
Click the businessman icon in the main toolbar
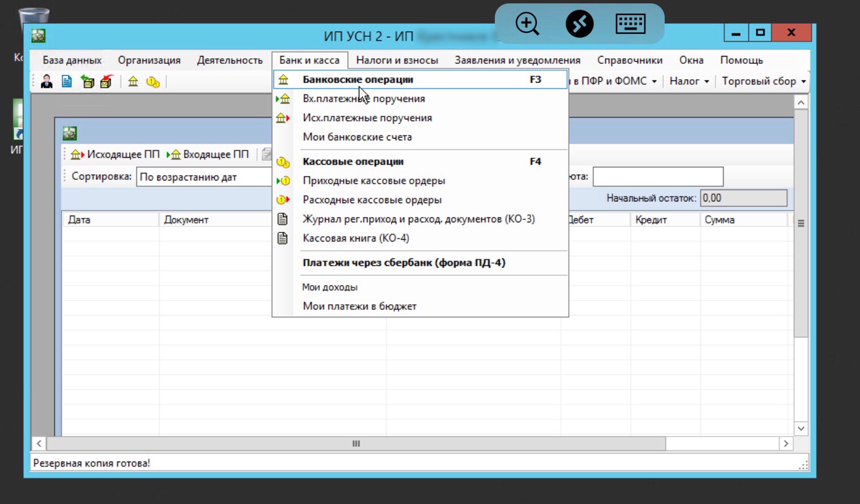pyautogui.click(x=46, y=81)
